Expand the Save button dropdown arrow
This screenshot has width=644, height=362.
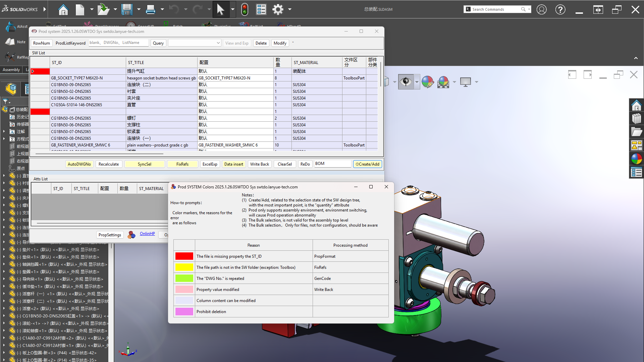[x=139, y=9]
